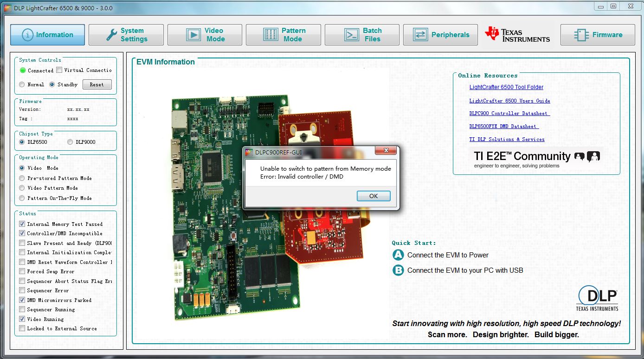Select Video Mode operating mode
The image size is (644, 359).
coord(22,168)
